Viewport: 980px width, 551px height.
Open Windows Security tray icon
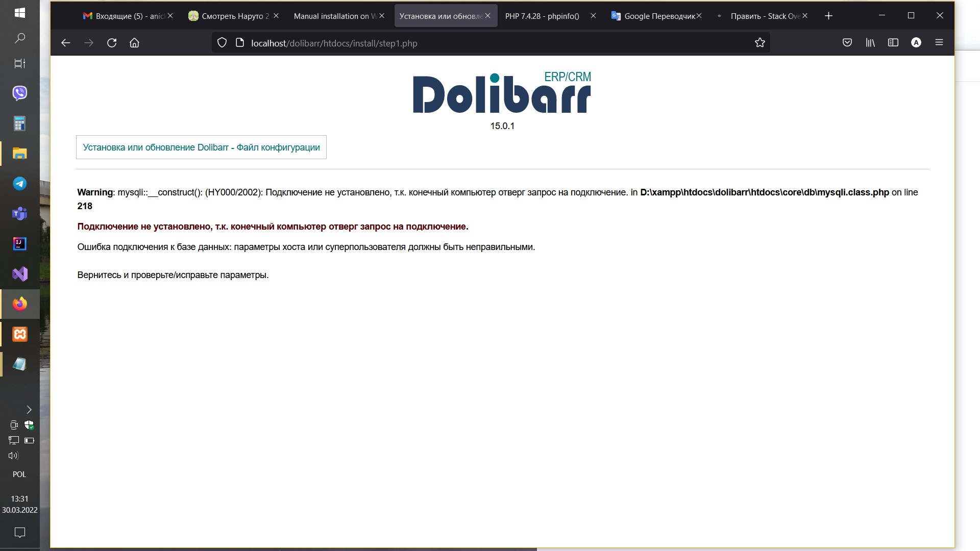coord(29,425)
